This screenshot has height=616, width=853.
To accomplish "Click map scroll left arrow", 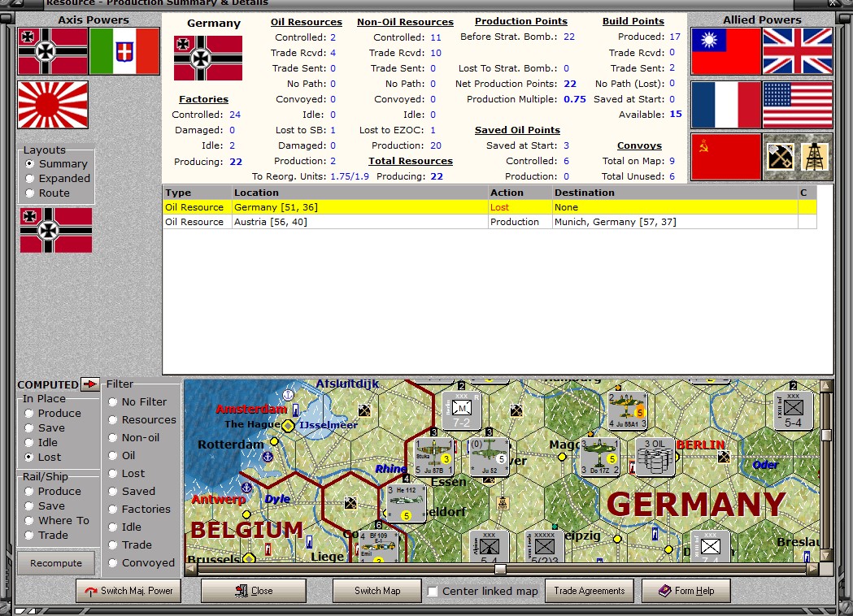I will click(x=190, y=569).
